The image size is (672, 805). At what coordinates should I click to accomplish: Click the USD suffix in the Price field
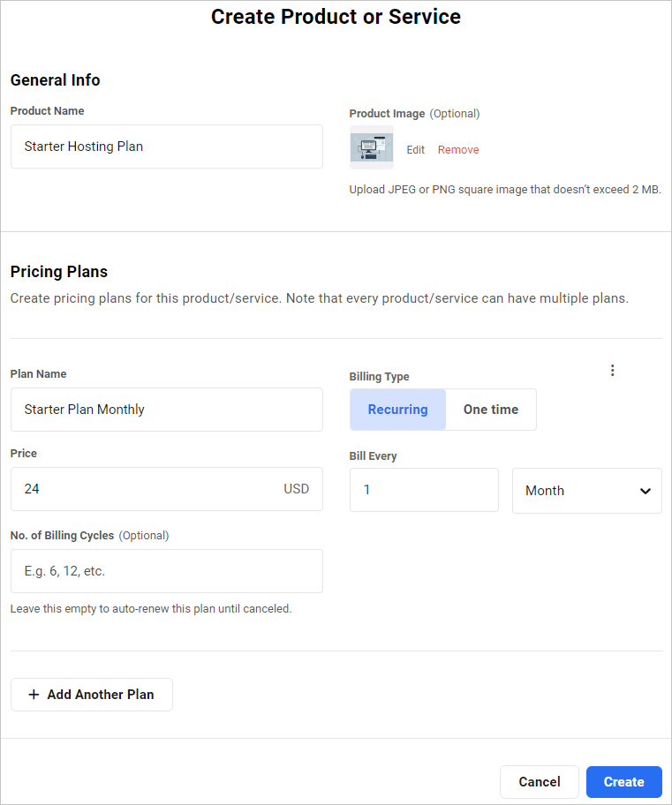click(296, 489)
